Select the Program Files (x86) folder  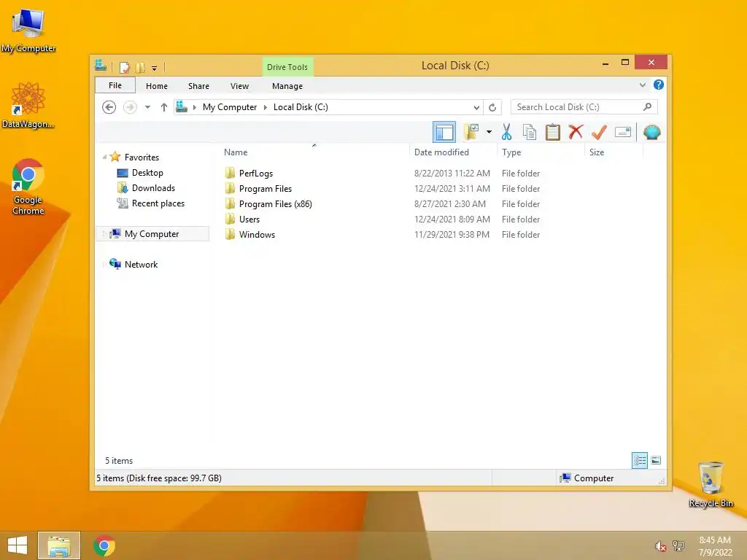point(275,204)
